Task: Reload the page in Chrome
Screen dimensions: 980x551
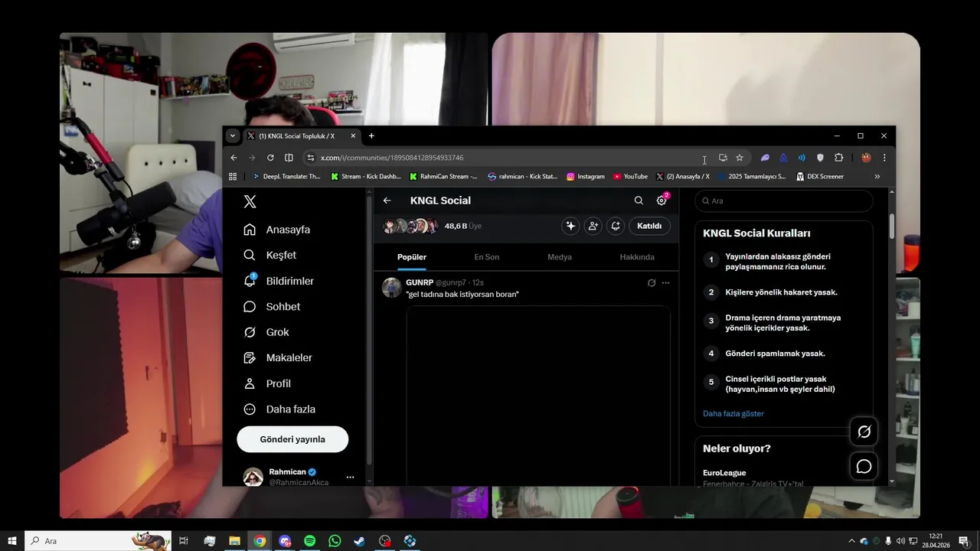Action: 270,158
